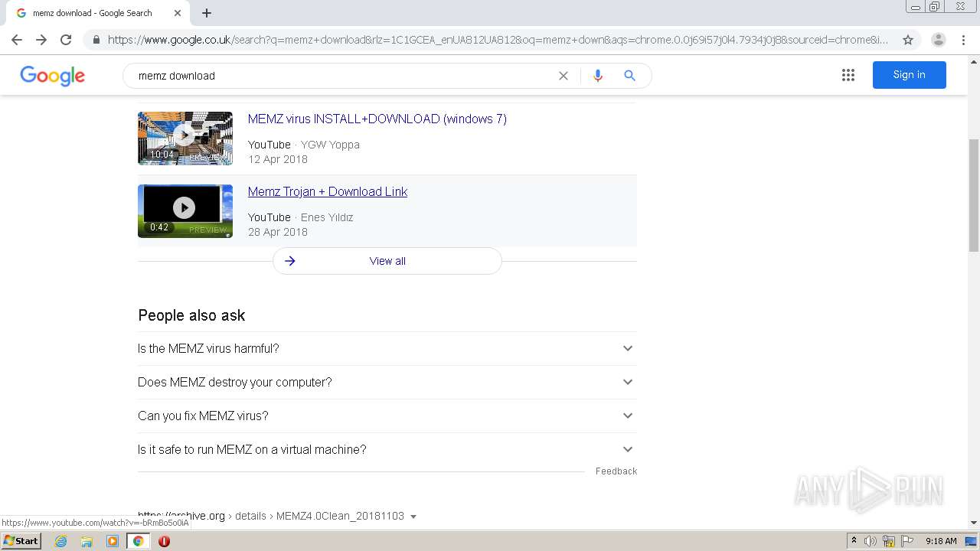This screenshot has height=551, width=980.
Task: Close the memz download Google Search tab
Action: pos(178,13)
